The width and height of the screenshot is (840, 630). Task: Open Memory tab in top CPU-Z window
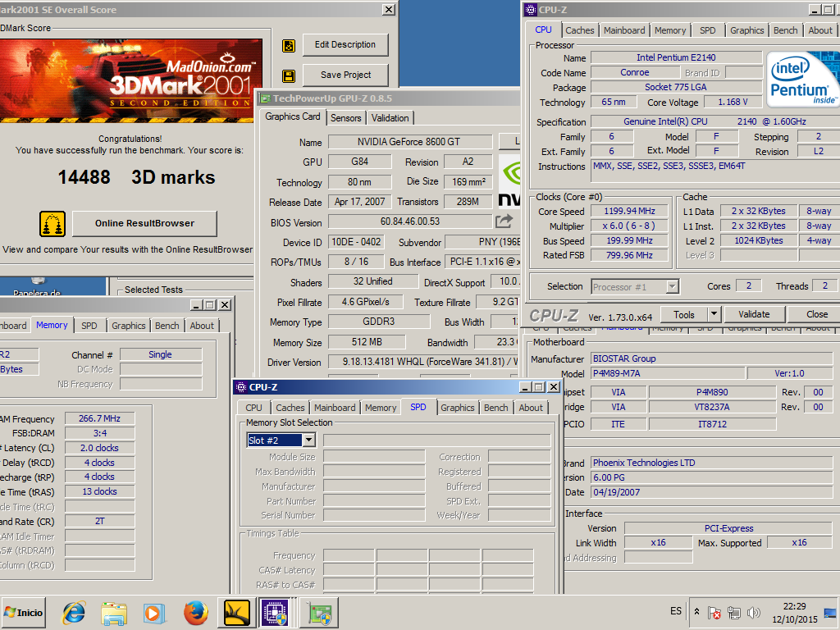[670, 30]
